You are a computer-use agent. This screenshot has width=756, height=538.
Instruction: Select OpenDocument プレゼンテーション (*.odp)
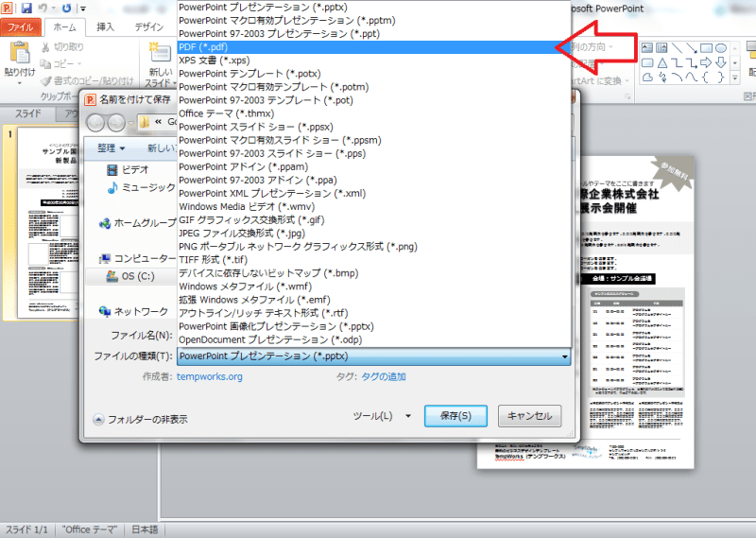click(374, 339)
